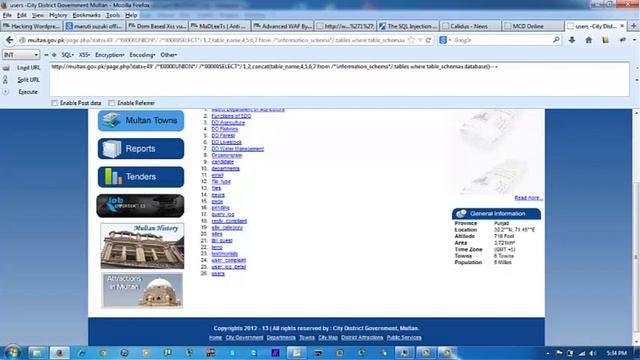Open Action Center flag in system tray
The height and width of the screenshot is (360, 640).
click(559, 353)
